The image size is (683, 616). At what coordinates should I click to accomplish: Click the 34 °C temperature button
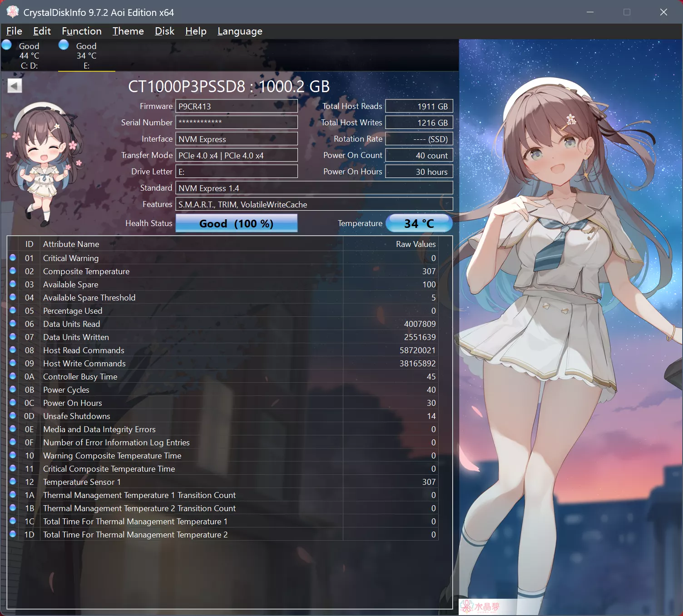click(x=419, y=223)
